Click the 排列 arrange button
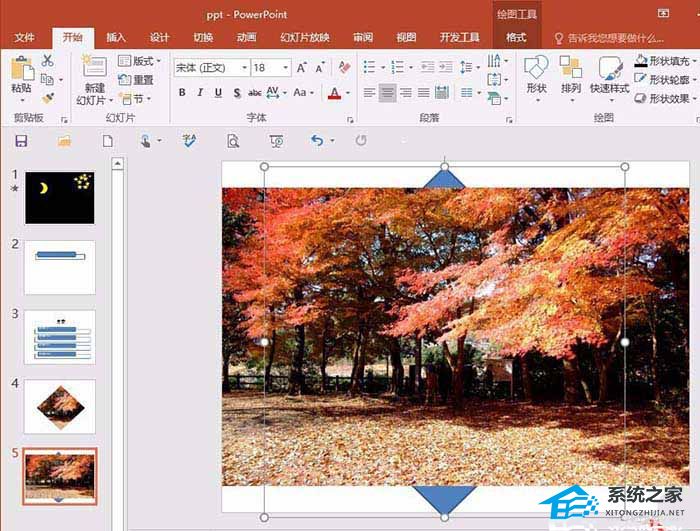Screen dimensions: 700x531 tap(571, 79)
